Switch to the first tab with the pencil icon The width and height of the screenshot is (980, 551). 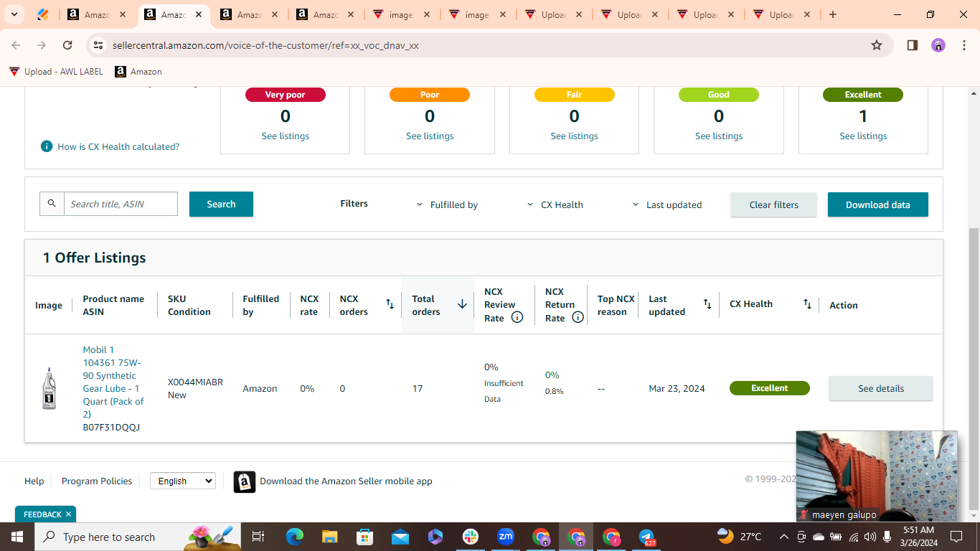coord(43,14)
